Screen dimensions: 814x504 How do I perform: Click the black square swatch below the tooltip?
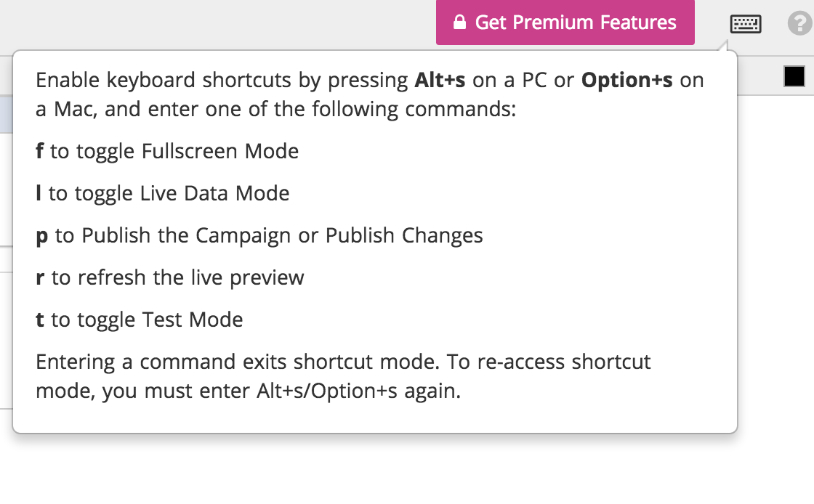[796, 76]
